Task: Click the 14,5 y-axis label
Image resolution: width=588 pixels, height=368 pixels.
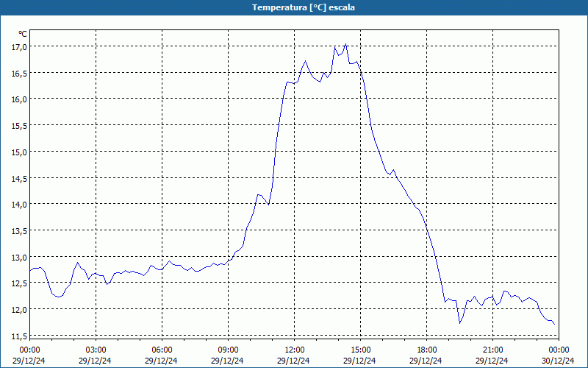Action: coord(19,178)
